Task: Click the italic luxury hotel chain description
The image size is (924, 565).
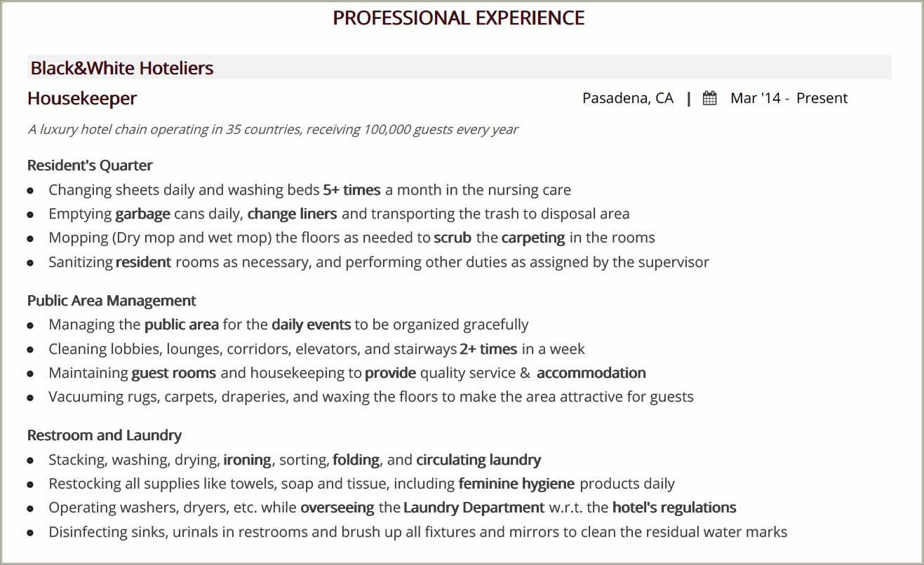Action: click(272, 130)
